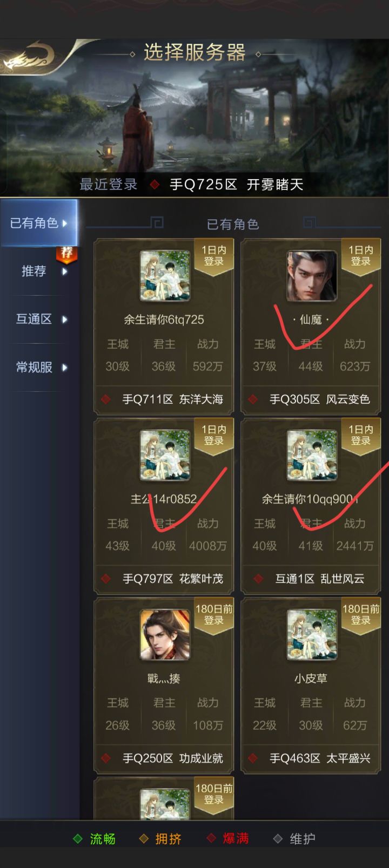The width and height of the screenshot is (389, 868).
Task: Select recent login 手Q725区 开雾睹天
Action: tap(236, 185)
